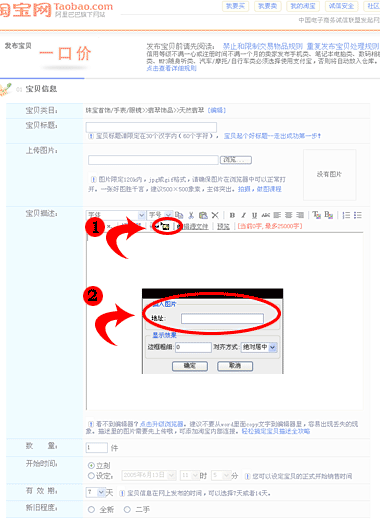Open the start date dropdown

149,475
